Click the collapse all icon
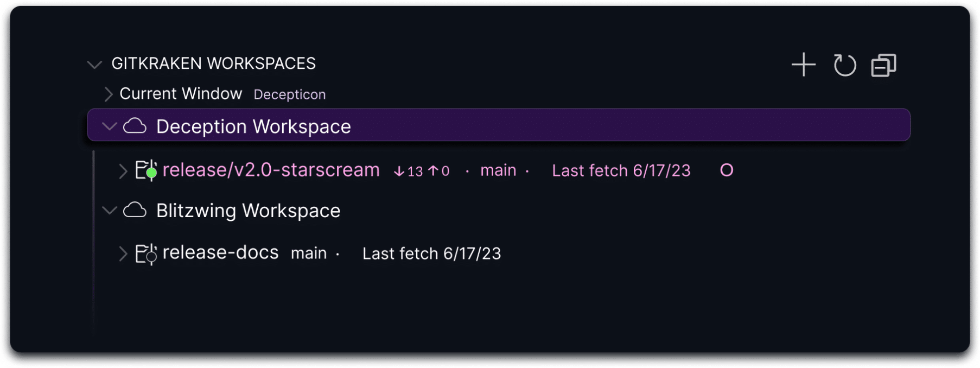Viewport: 980px width, 368px height. [x=883, y=66]
